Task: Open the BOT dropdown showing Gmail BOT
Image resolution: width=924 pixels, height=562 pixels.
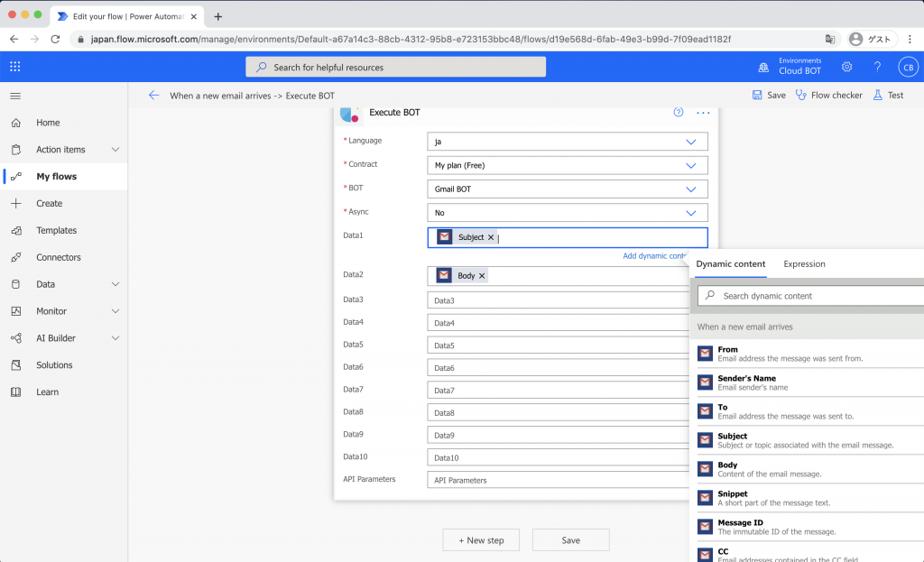Action: click(x=568, y=189)
